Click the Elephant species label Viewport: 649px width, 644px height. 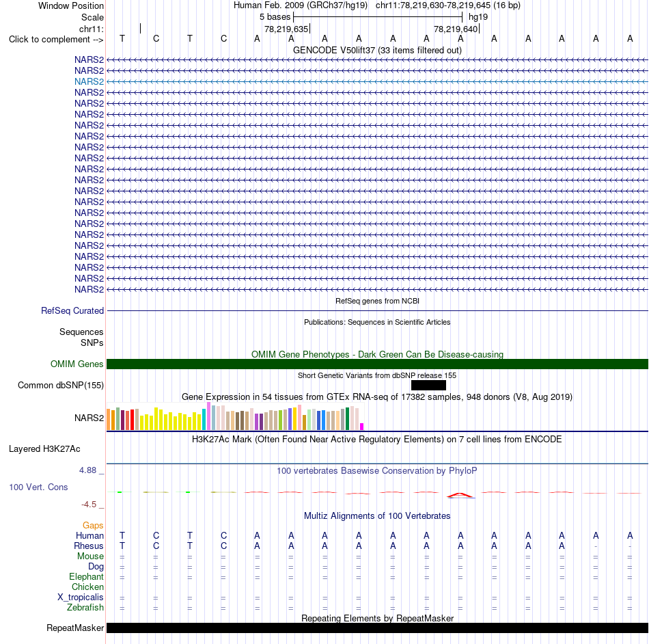86,576
